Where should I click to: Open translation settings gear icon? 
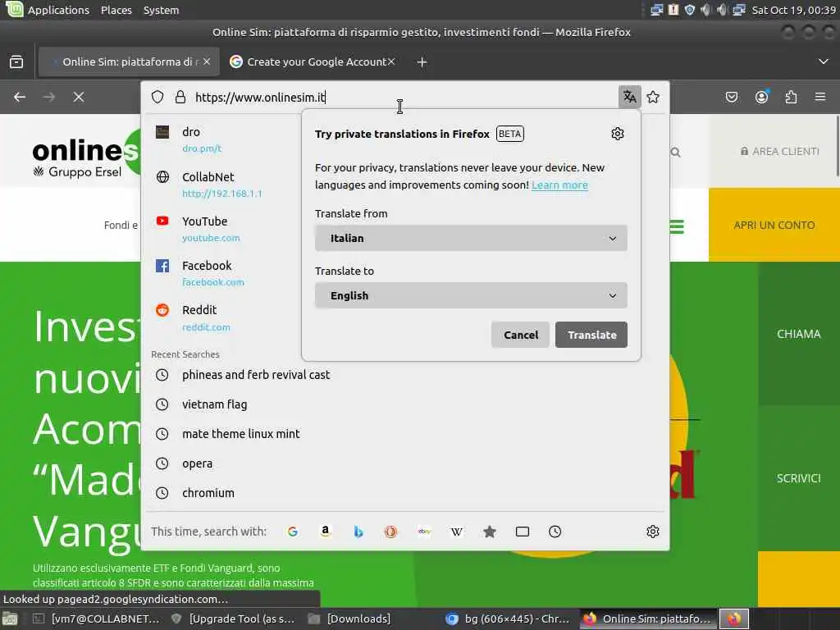click(x=618, y=134)
